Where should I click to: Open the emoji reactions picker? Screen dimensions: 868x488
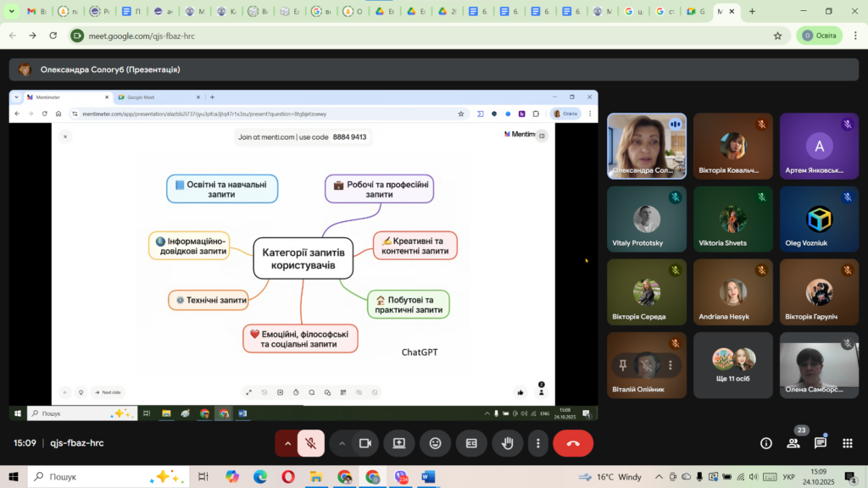[x=436, y=443]
